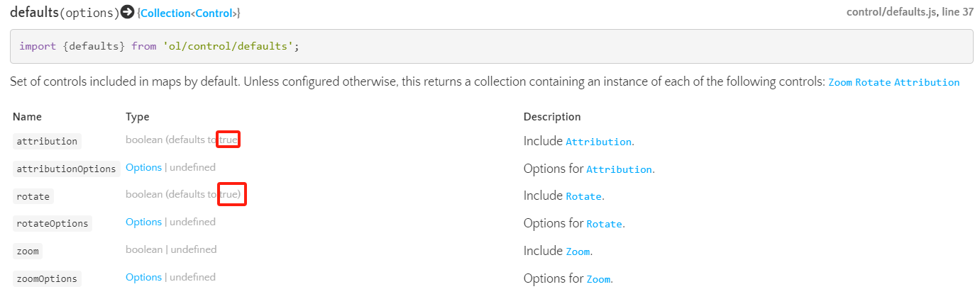
Task: Open the Collection return type link
Action: 166,13
